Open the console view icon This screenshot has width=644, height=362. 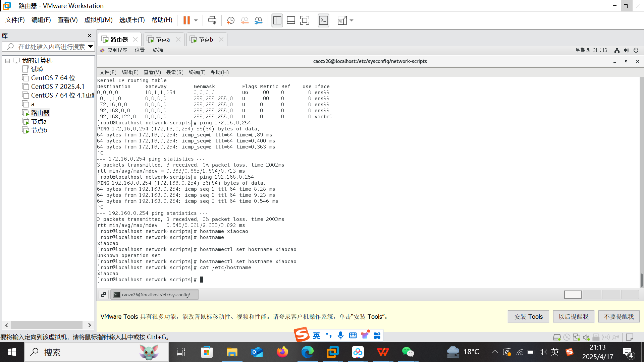(x=323, y=20)
